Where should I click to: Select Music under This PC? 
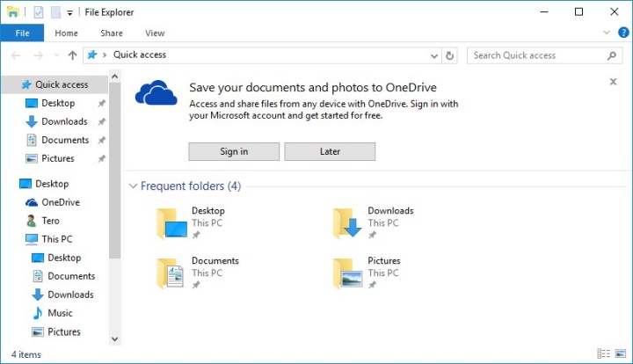60,313
